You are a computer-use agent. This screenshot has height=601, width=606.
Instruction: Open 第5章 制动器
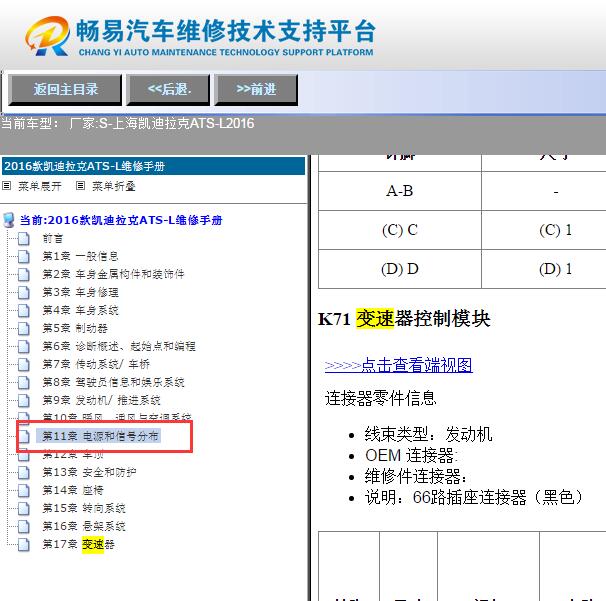[x=75, y=328]
